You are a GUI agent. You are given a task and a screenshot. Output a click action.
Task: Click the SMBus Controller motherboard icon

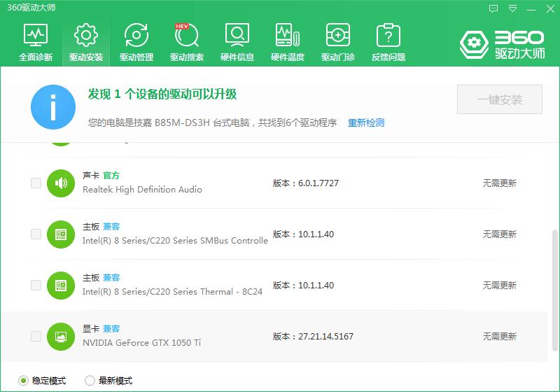[x=61, y=234]
